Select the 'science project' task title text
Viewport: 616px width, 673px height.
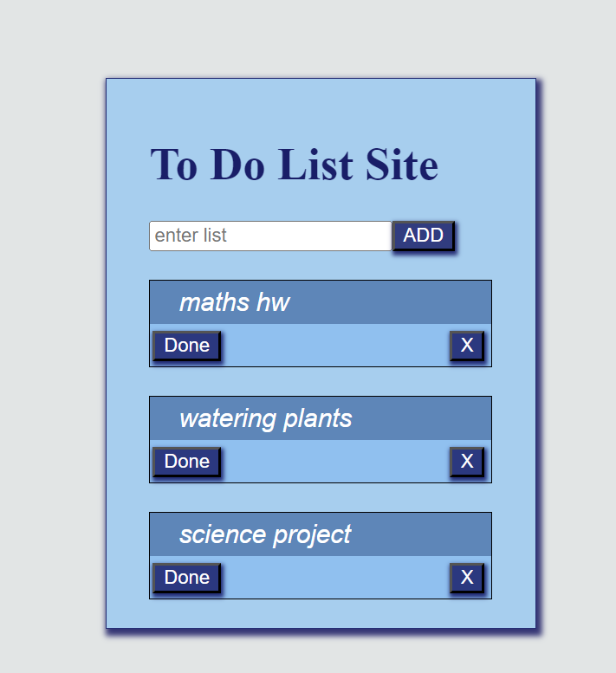point(264,534)
